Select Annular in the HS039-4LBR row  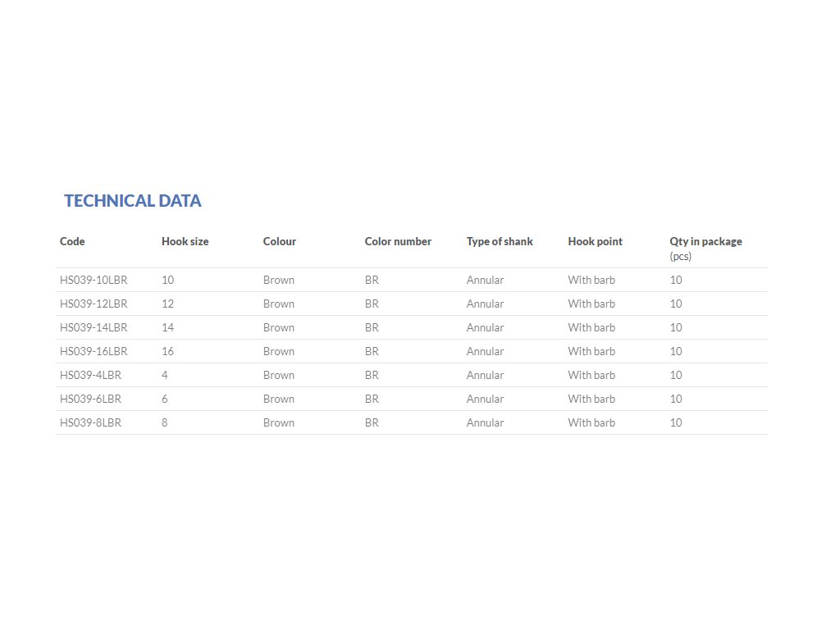tap(485, 376)
